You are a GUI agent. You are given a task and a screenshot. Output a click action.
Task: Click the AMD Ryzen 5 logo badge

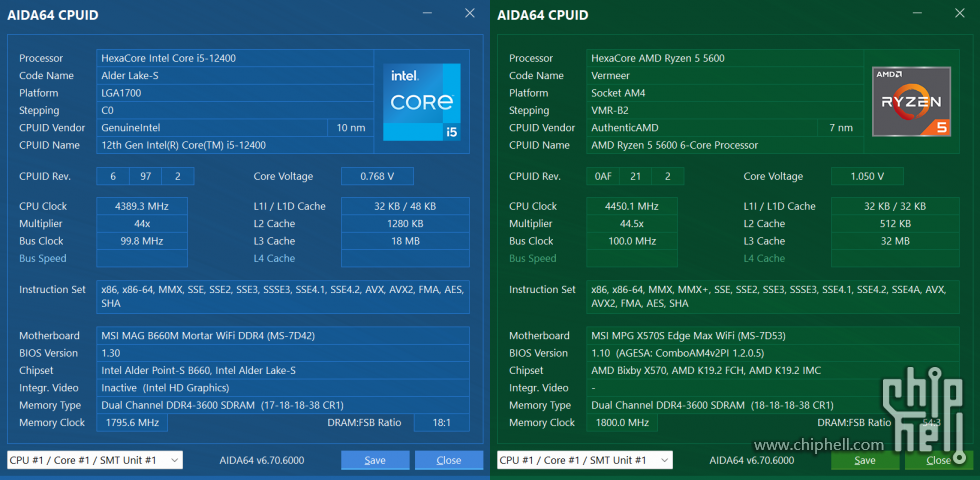pos(912,101)
